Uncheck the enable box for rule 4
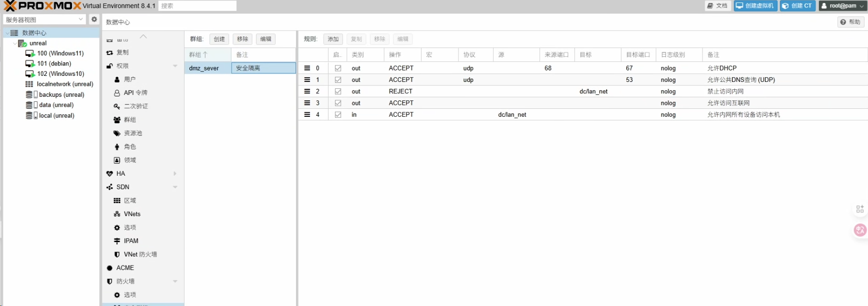 (338, 115)
